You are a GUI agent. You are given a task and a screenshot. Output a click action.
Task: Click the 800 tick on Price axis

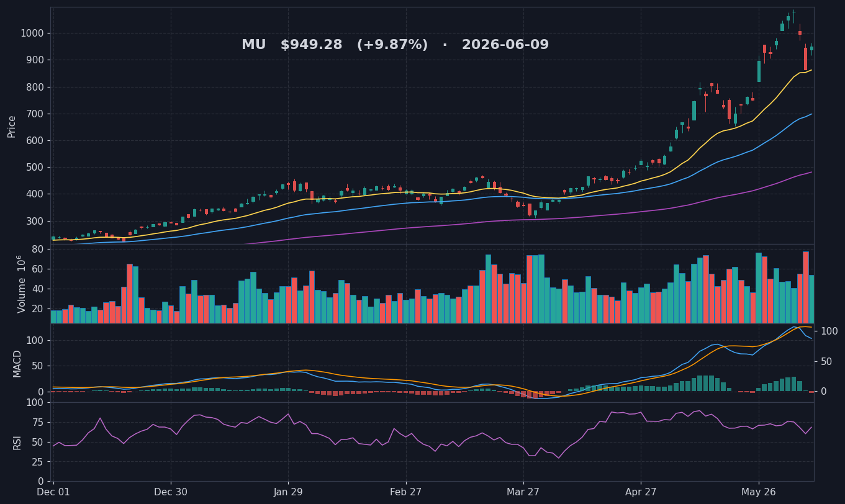[35, 87]
